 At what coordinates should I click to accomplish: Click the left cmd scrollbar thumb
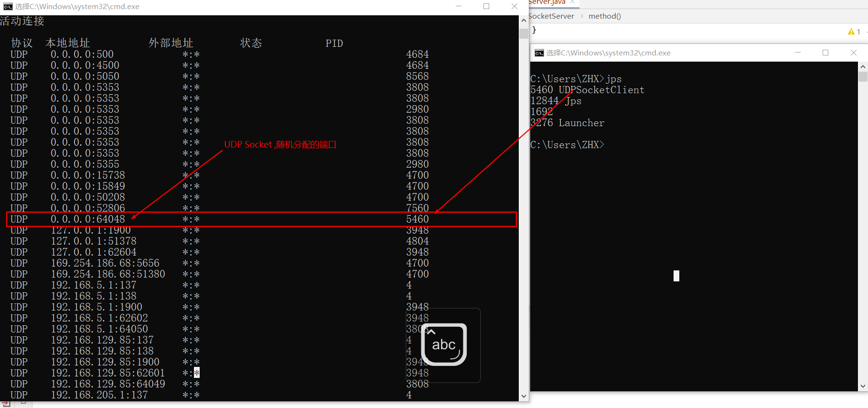click(524, 33)
